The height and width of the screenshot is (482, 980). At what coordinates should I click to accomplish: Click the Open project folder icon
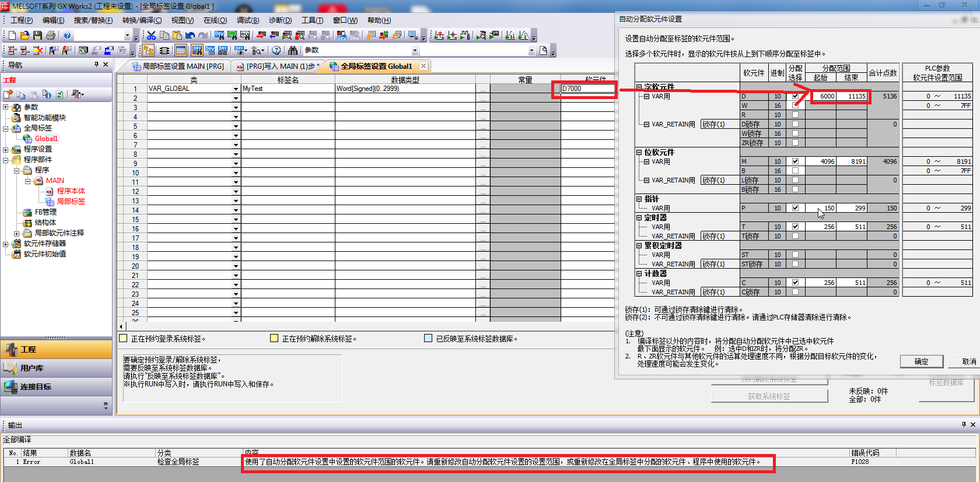[x=24, y=36]
